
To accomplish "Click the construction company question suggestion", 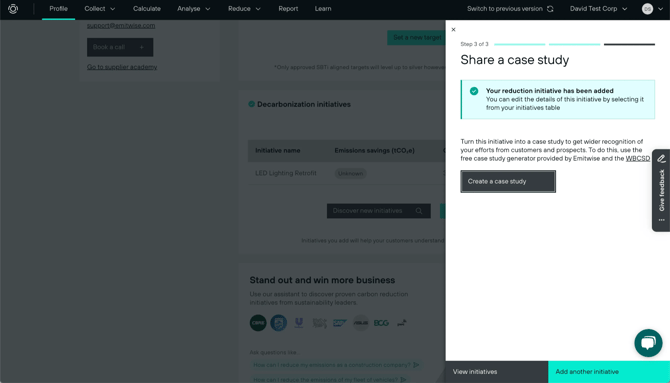I will (336, 365).
